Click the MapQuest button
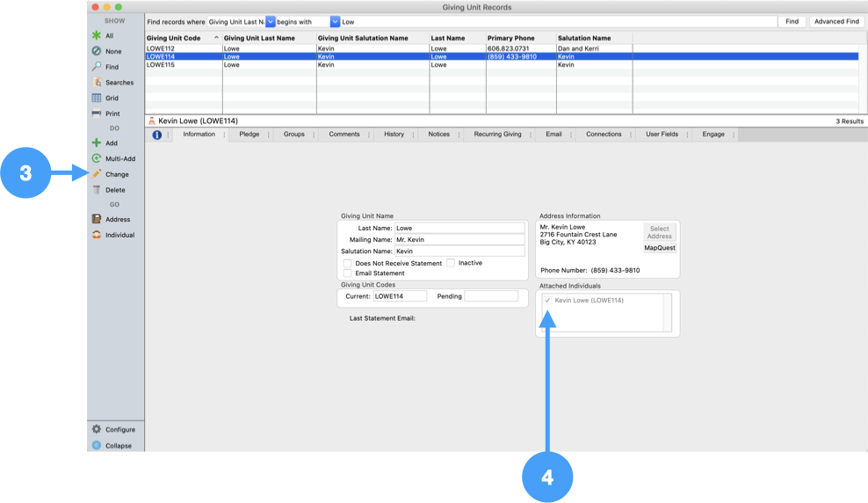 click(660, 248)
